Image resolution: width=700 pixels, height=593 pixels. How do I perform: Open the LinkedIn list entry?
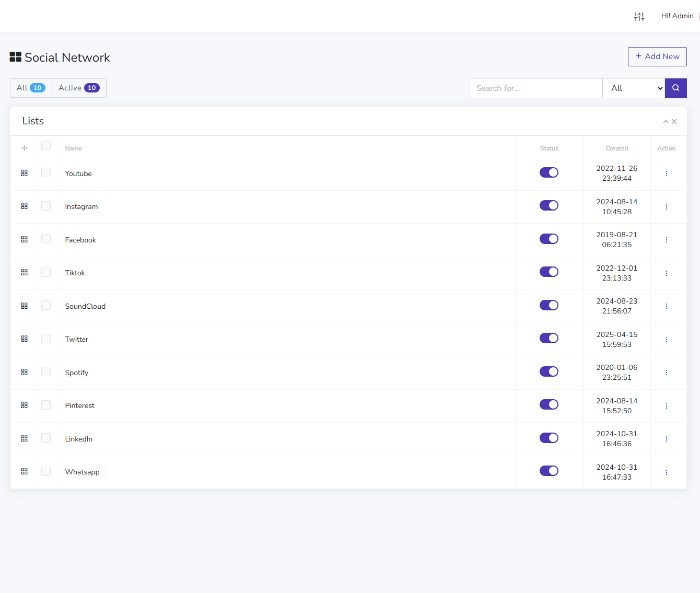click(x=78, y=439)
